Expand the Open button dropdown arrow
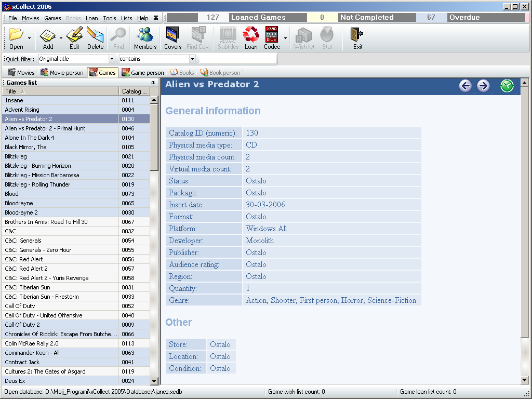The width and height of the screenshot is (532, 399). click(x=29, y=38)
